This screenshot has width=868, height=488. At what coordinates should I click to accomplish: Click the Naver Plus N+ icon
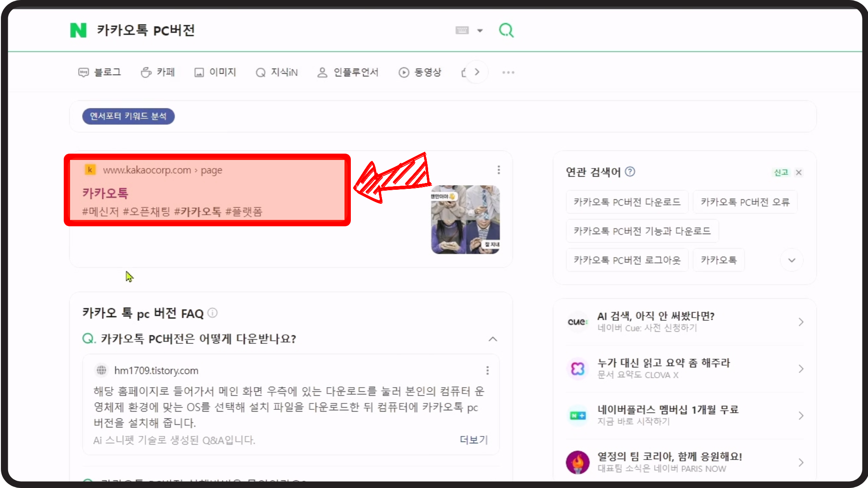pos(578,416)
